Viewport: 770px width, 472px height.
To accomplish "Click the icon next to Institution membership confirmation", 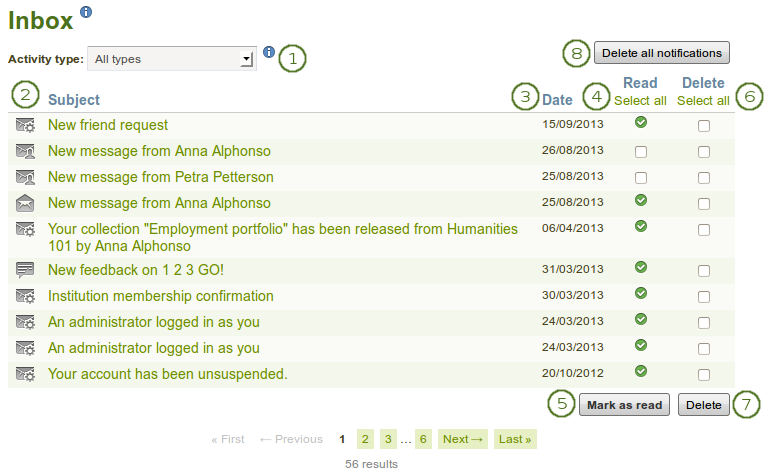I will click(26, 296).
